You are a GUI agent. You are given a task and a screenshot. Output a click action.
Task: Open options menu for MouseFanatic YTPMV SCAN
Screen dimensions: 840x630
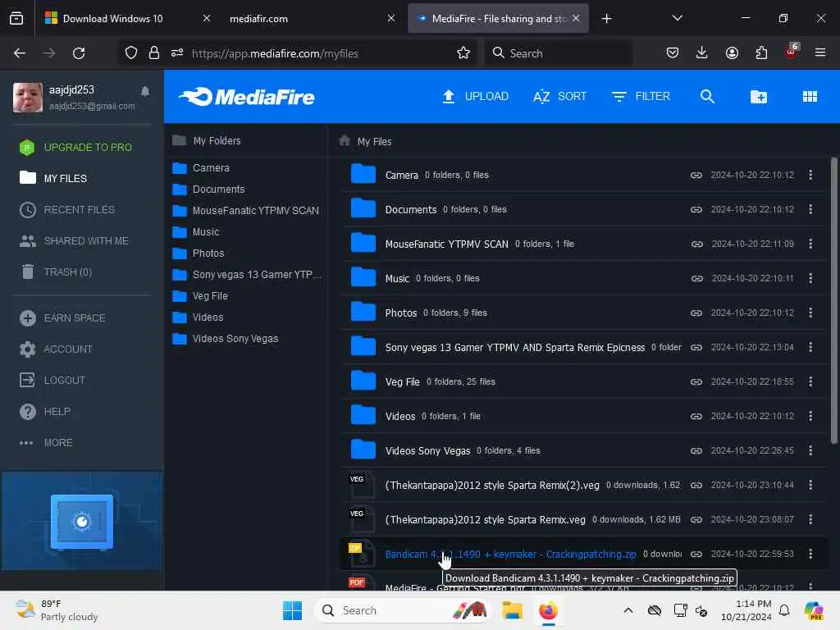[810, 244]
